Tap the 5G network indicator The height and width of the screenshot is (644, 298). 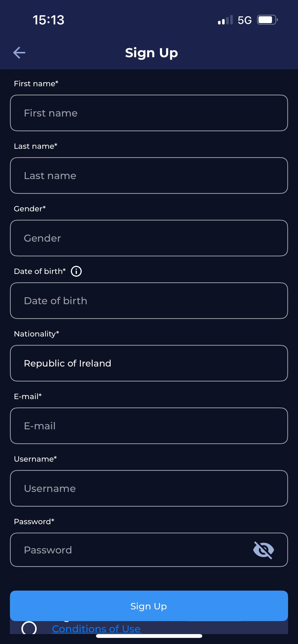[x=245, y=20]
